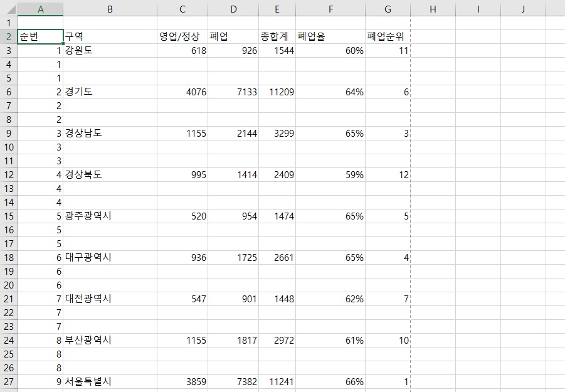Image resolution: width=565 pixels, height=392 pixels.
Task: Click the cell with value 954
Action: [233, 216]
